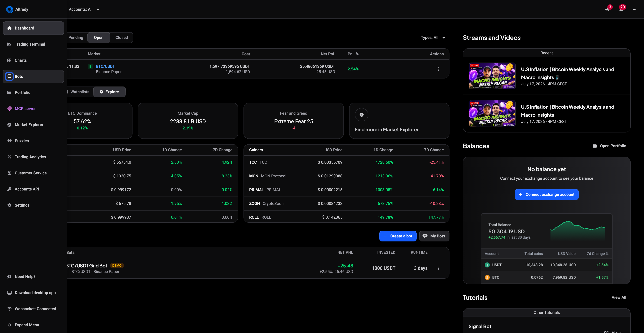Click Create a bot button
This screenshot has height=333, width=644.
(x=398, y=236)
